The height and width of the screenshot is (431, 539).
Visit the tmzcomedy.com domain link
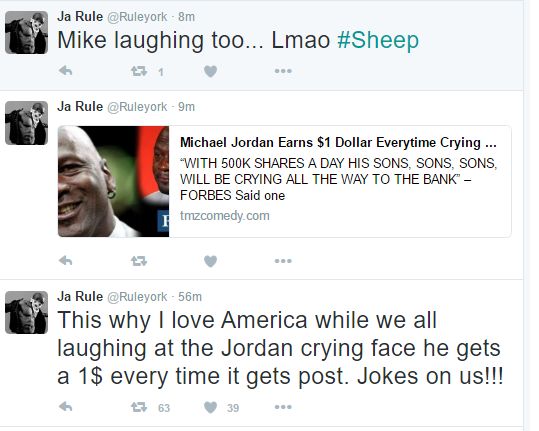click(x=225, y=216)
